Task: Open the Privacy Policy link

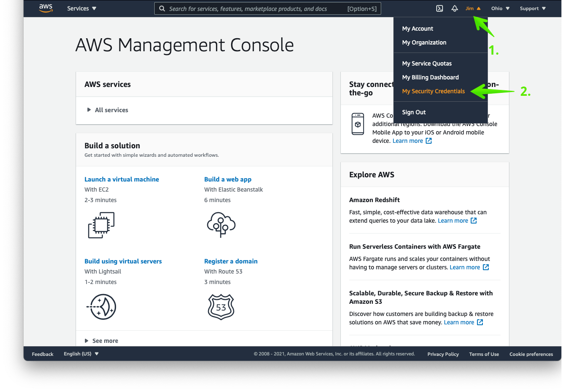Action: pos(443,354)
